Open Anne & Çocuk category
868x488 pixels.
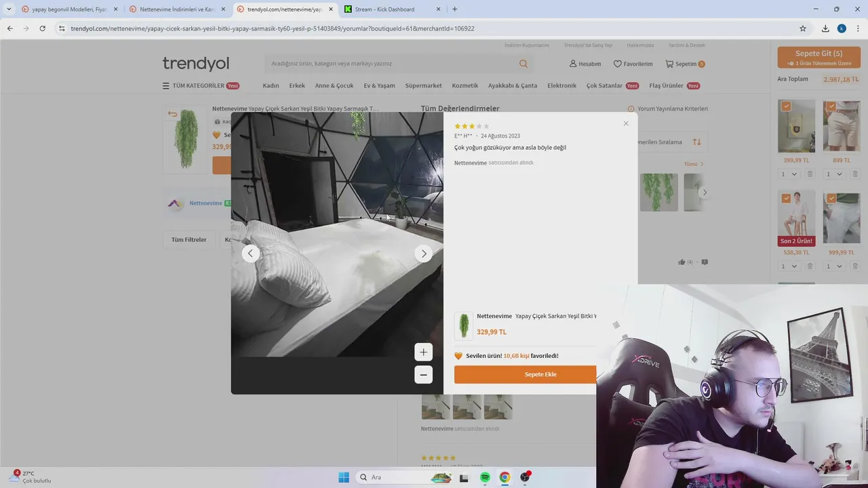[334, 86]
